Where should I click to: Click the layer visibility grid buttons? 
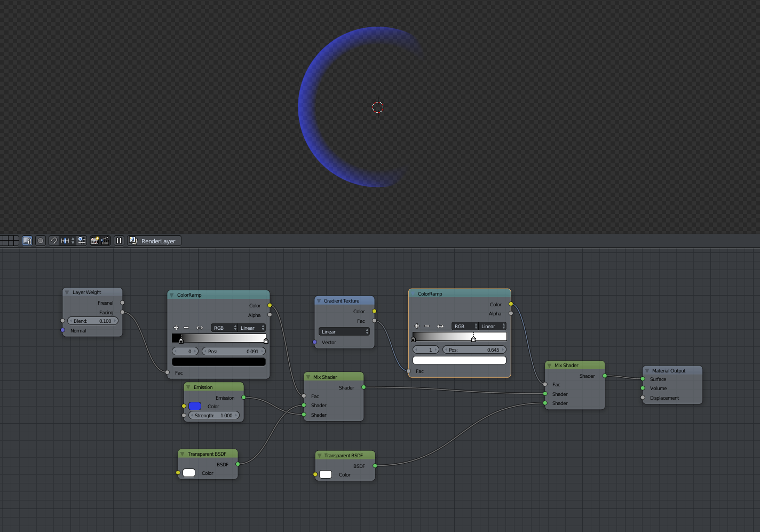pyautogui.click(x=10, y=241)
